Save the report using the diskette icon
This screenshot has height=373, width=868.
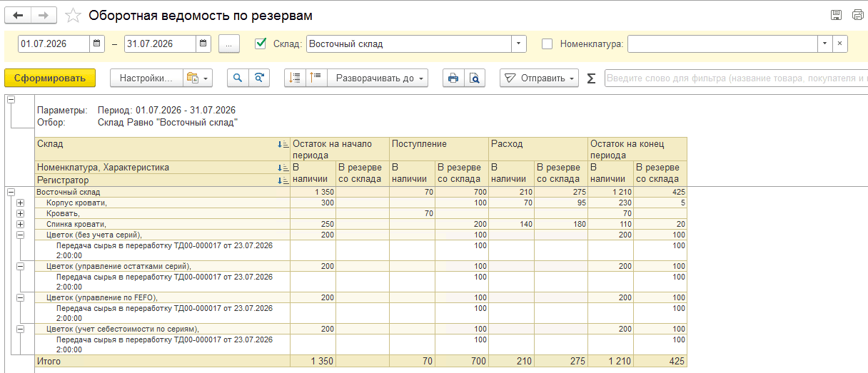pyautogui.click(x=837, y=15)
